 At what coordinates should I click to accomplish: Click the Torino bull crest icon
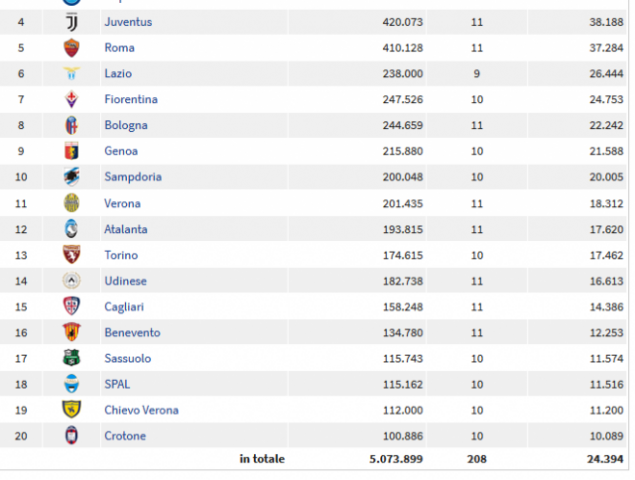(71, 255)
